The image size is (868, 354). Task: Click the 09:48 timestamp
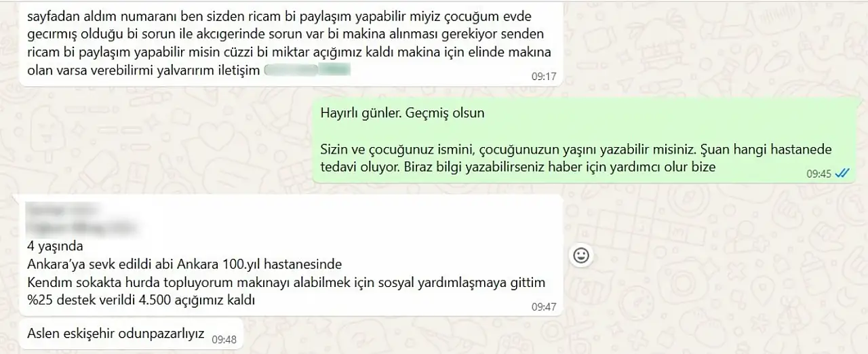pos(224,339)
